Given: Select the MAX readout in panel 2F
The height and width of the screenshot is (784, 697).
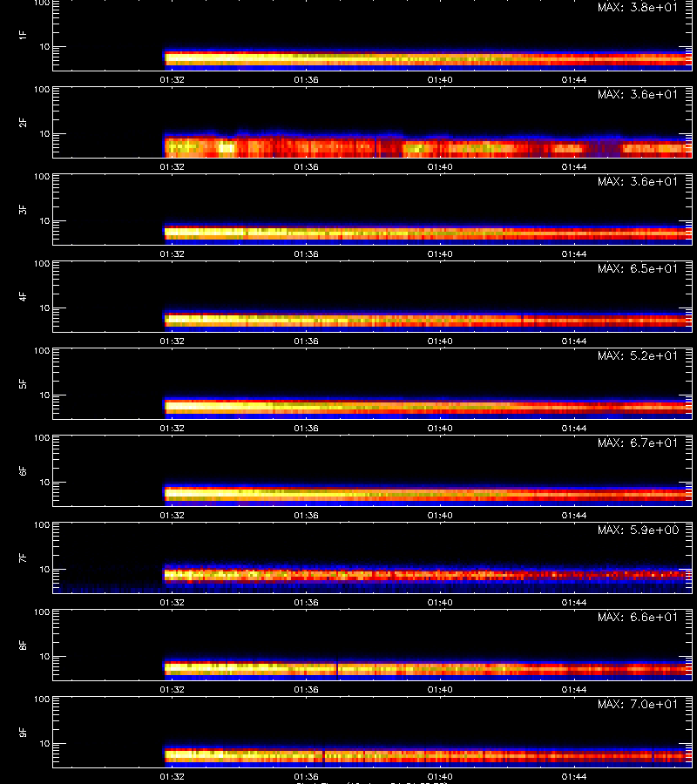Looking at the screenshot, I should tap(638, 94).
